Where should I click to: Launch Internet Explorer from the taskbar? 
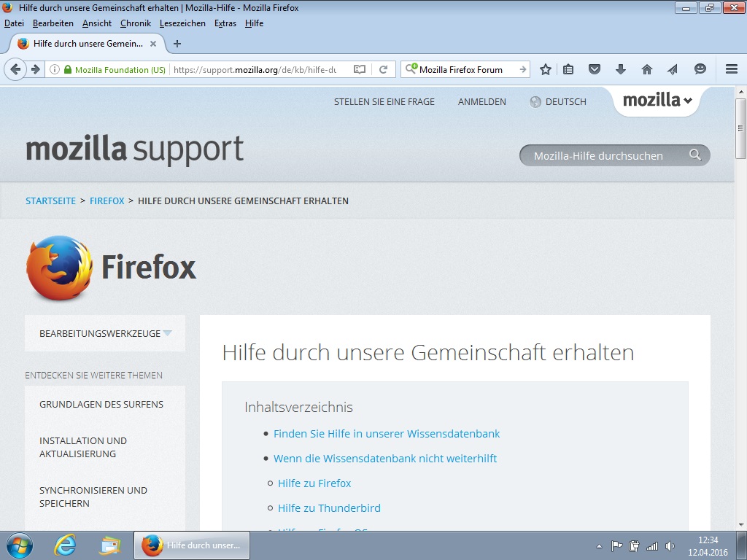65,545
